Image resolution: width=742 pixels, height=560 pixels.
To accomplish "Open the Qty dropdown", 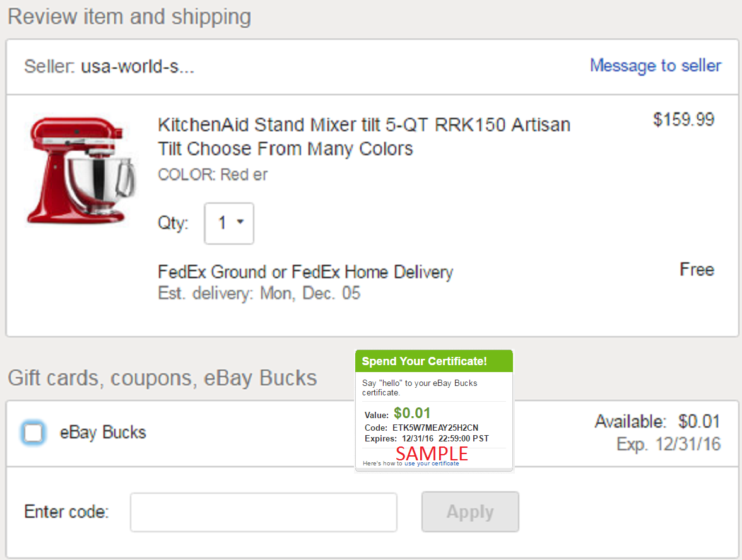I will pyautogui.click(x=229, y=223).
